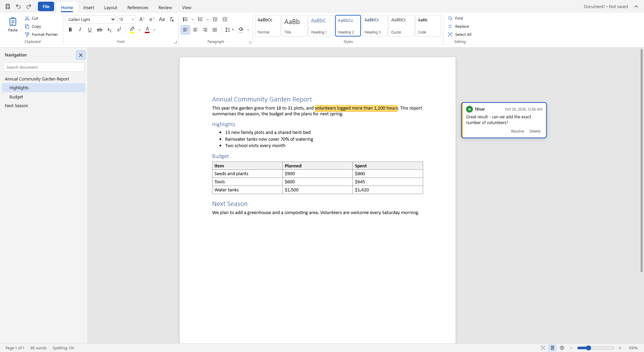The width and height of the screenshot is (644, 352).
Task: Adjust the zoom slider handle
Action: click(x=589, y=348)
